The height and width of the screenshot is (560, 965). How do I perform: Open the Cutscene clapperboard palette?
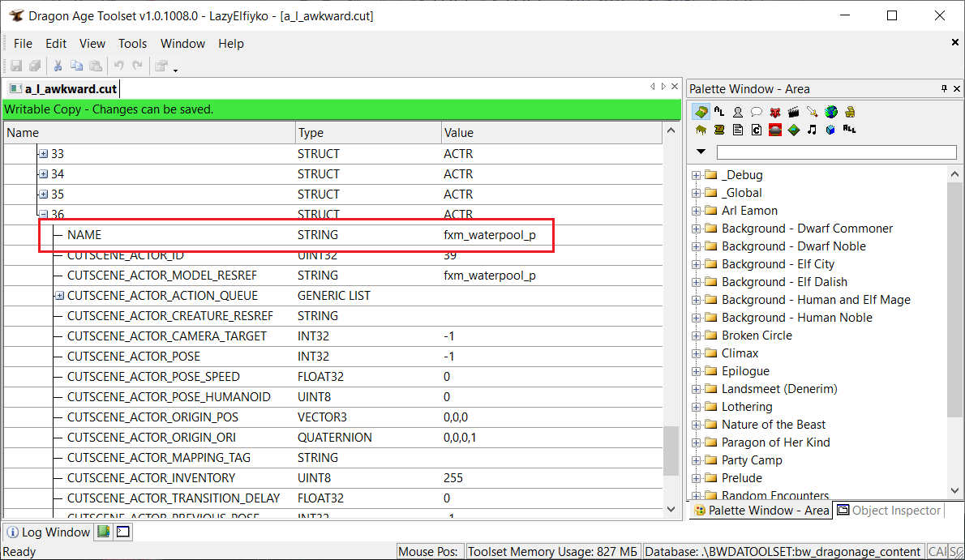793,112
